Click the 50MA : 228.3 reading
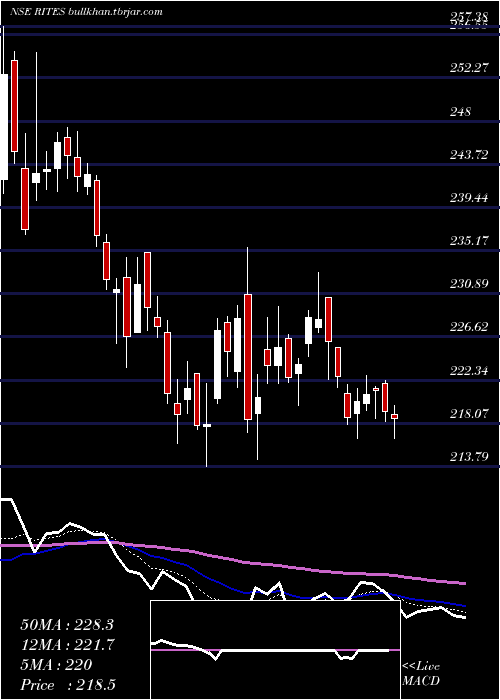Viewport: 500px width, 700px height. 68,625
